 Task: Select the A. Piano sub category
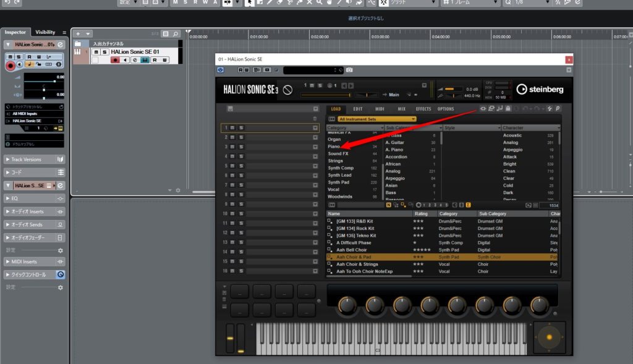pyautogui.click(x=394, y=150)
